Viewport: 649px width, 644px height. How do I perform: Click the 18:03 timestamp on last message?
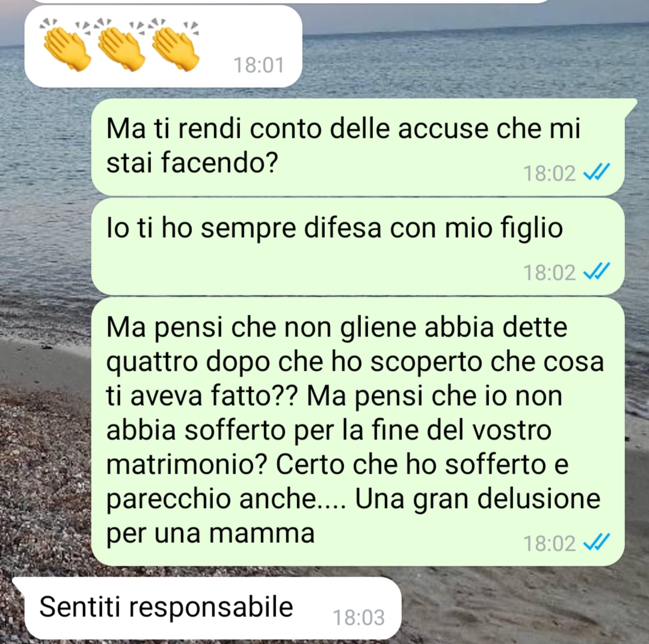pos(358,618)
